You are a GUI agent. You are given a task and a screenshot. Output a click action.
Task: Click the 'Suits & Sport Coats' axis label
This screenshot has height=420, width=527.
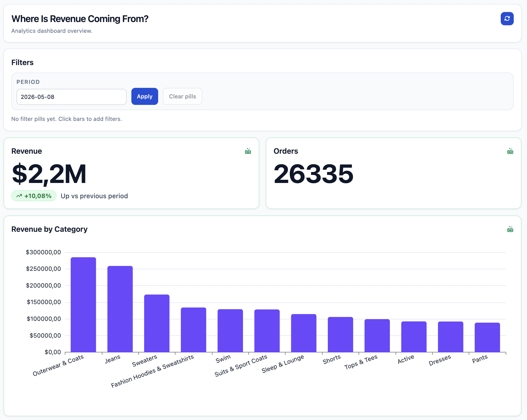click(241, 365)
